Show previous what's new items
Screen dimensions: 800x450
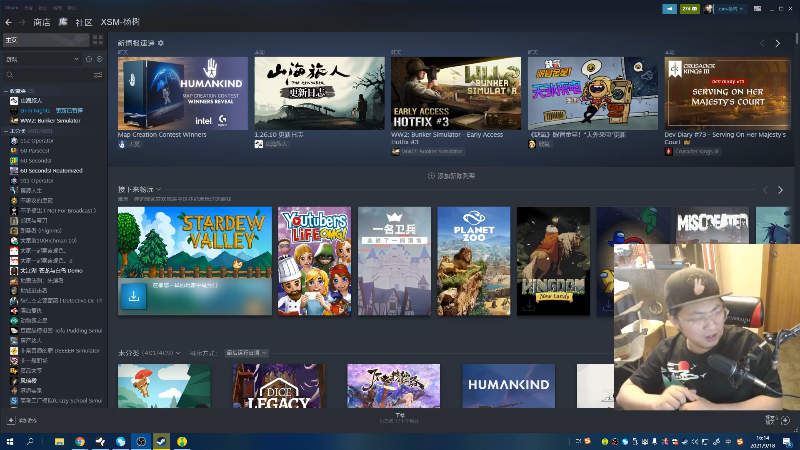(x=762, y=43)
